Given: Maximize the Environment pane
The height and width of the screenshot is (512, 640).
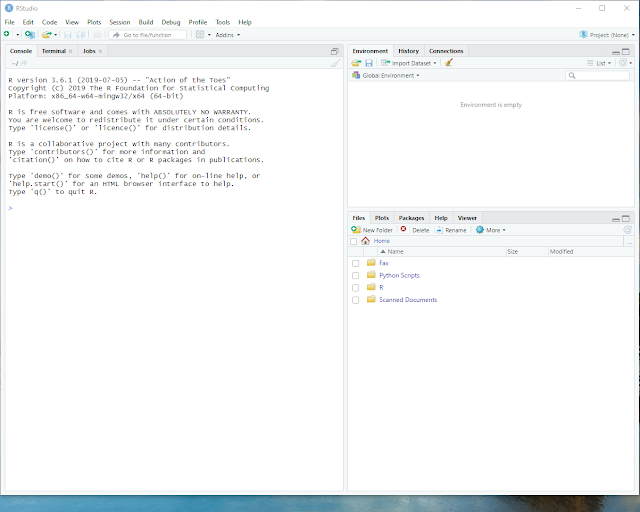Looking at the screenshot, I should [626, 51].
